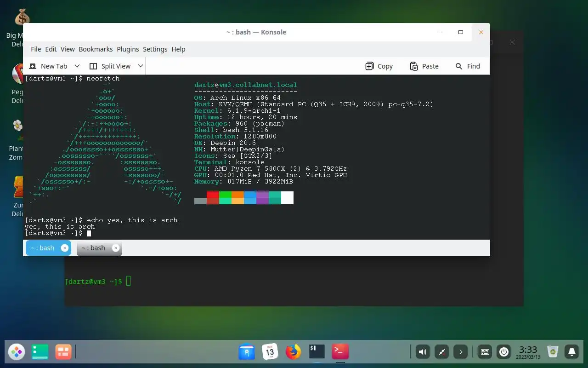Click the green Show Desktop dock icon

40,352
